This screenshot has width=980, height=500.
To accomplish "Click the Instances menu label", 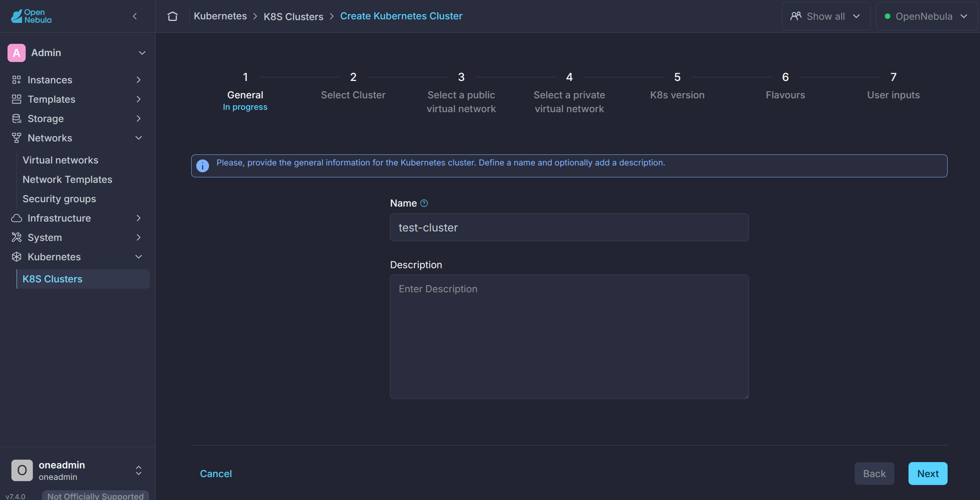I will (x=50, y=80).
